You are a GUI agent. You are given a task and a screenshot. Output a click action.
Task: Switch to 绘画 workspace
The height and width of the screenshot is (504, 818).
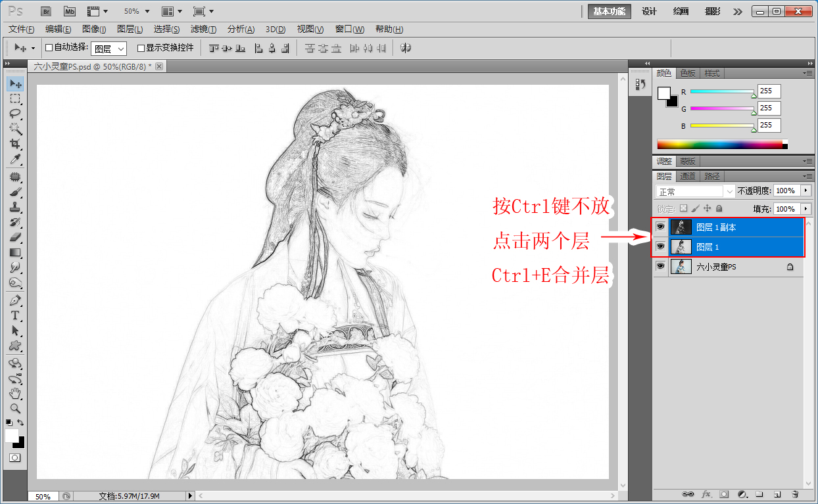681,11
